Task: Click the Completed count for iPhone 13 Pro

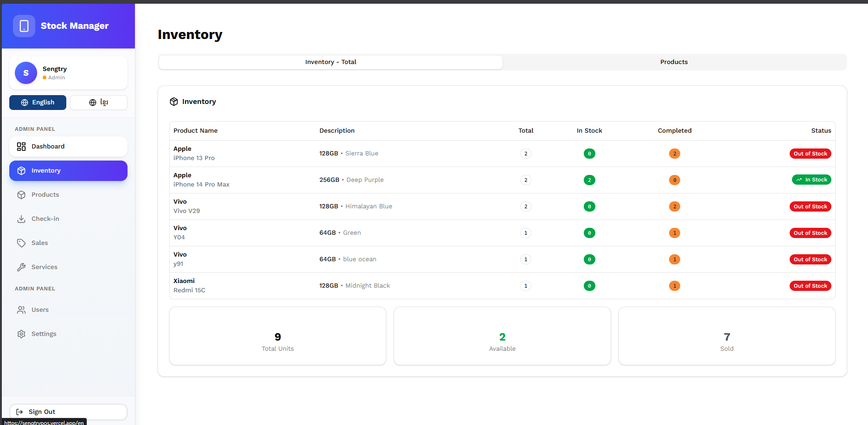Action: [x=675, y=154]
